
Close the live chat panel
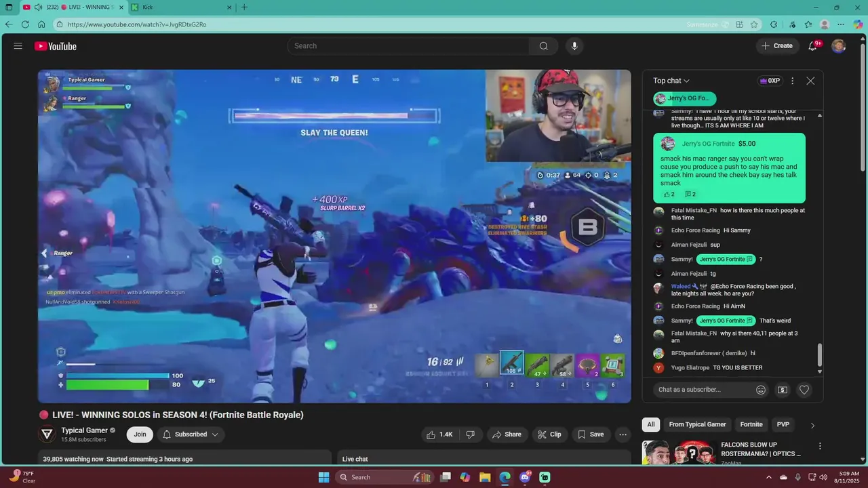[x=810, y=81]
